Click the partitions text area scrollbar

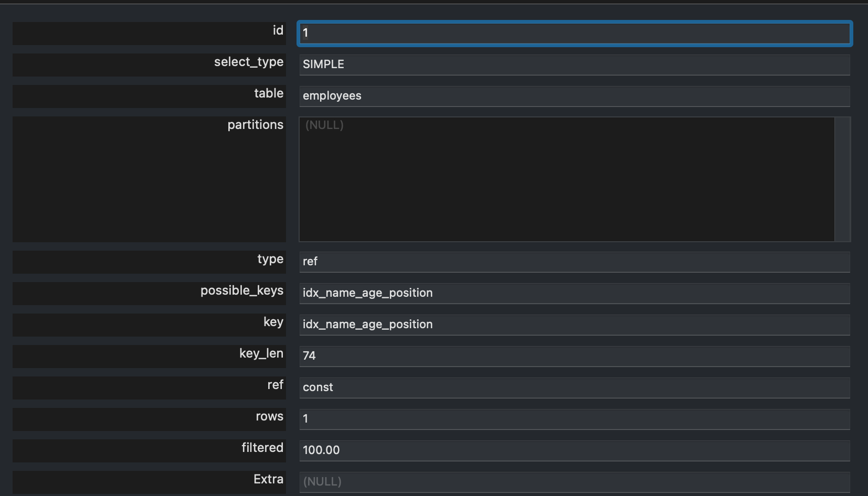click(842, 179)
